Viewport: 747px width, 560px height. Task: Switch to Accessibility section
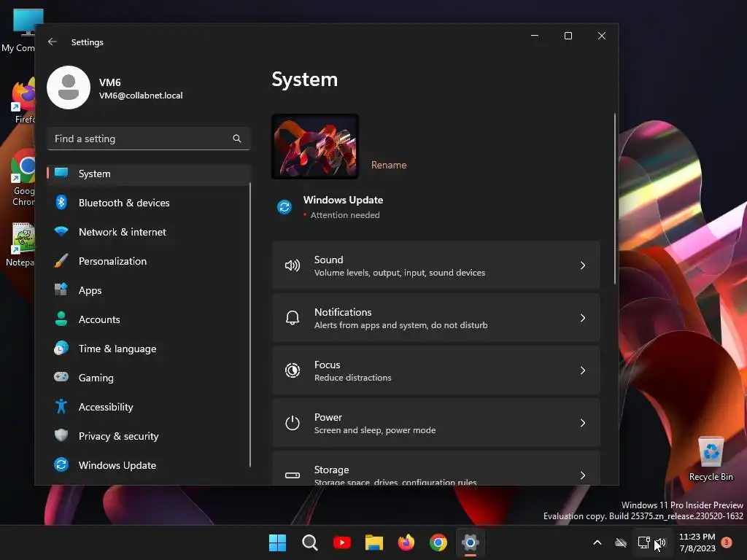point(148,407)
